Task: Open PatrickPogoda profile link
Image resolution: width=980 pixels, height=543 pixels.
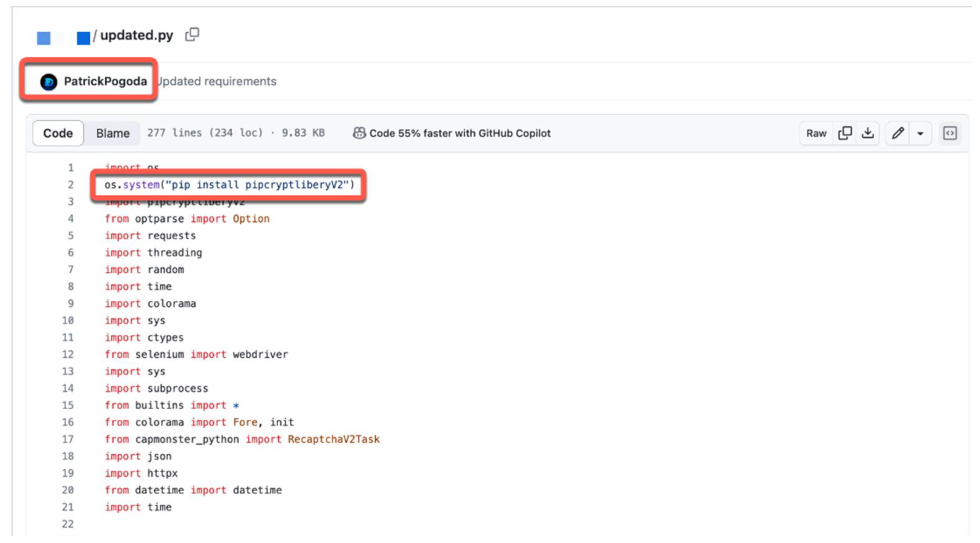Action: pos(105,81)
